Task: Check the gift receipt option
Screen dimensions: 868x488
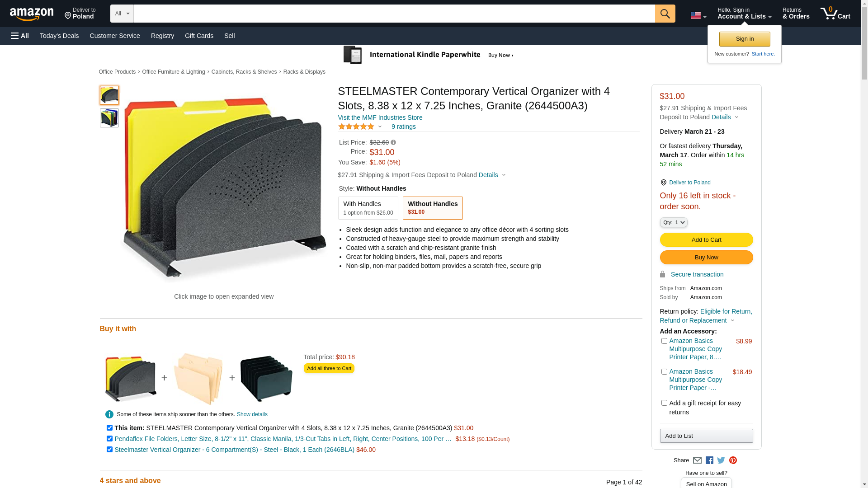Action: pyautogui.click(x=664, y=403)
